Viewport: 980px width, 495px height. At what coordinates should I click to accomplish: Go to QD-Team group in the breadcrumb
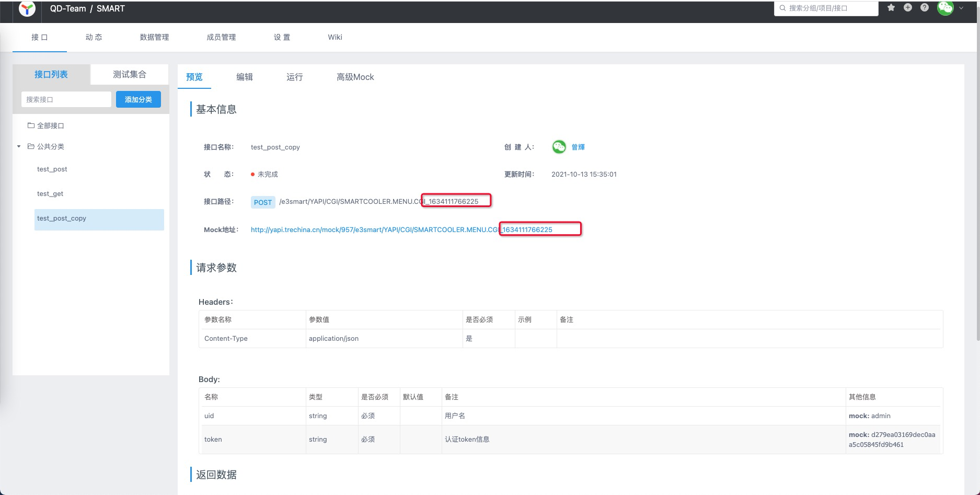pyautogui.click(x=68, y=8)
